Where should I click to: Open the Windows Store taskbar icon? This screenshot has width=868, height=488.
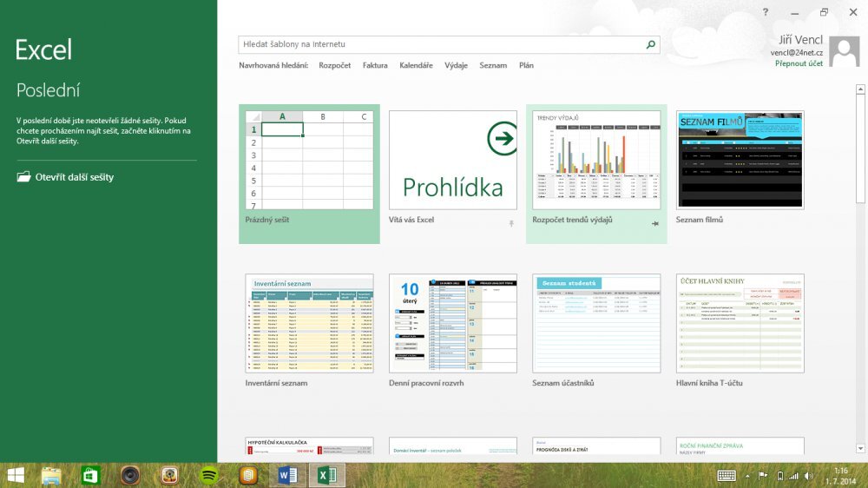click(90, 475)
